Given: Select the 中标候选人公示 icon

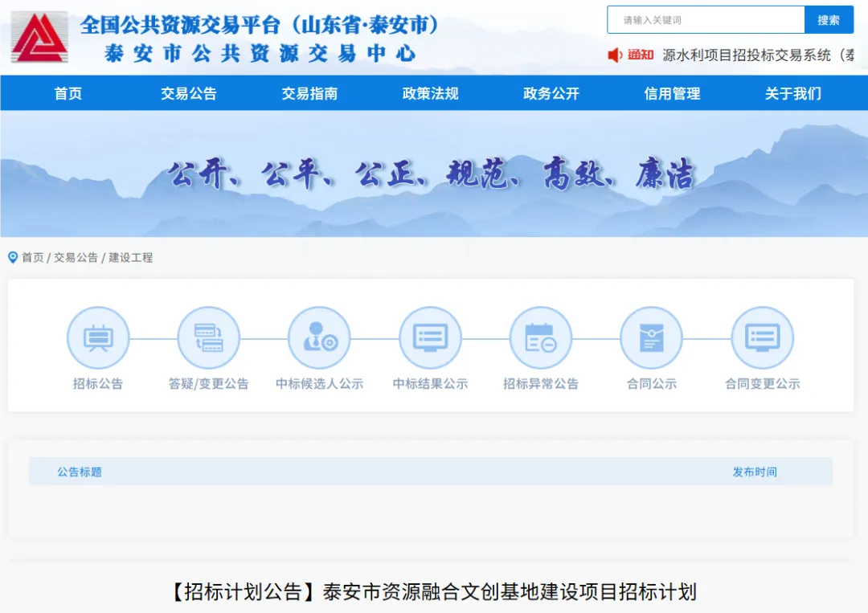Looking at the screenshot, I should tap(319, 338).
